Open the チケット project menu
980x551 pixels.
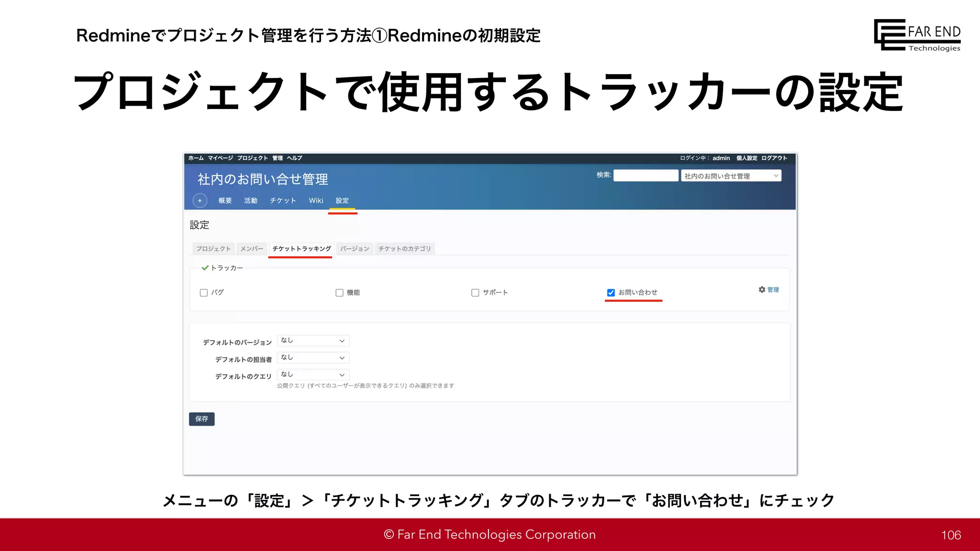[283, 200]
